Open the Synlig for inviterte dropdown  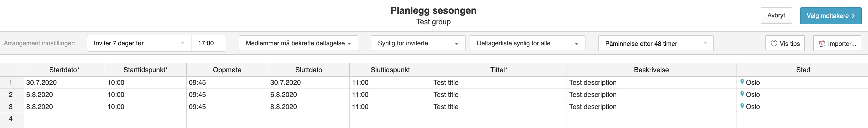pos(418,43)
